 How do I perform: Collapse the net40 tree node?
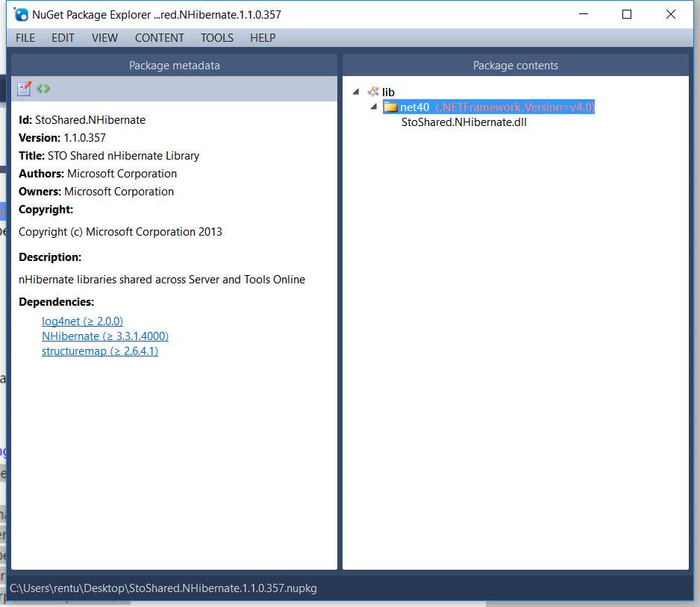pyautogui.click(x=374, y=107)
